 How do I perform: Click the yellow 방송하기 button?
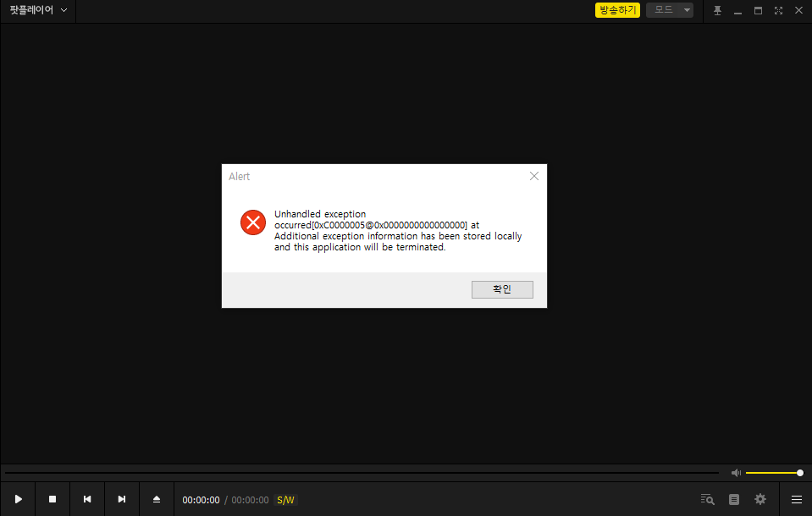617,10
